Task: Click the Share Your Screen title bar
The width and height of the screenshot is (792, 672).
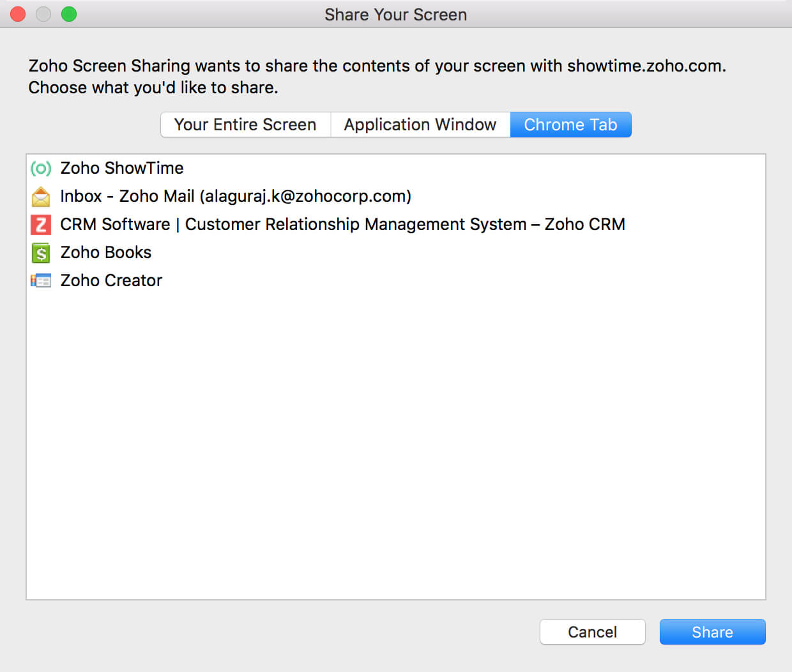Action: tap(395, 14)
